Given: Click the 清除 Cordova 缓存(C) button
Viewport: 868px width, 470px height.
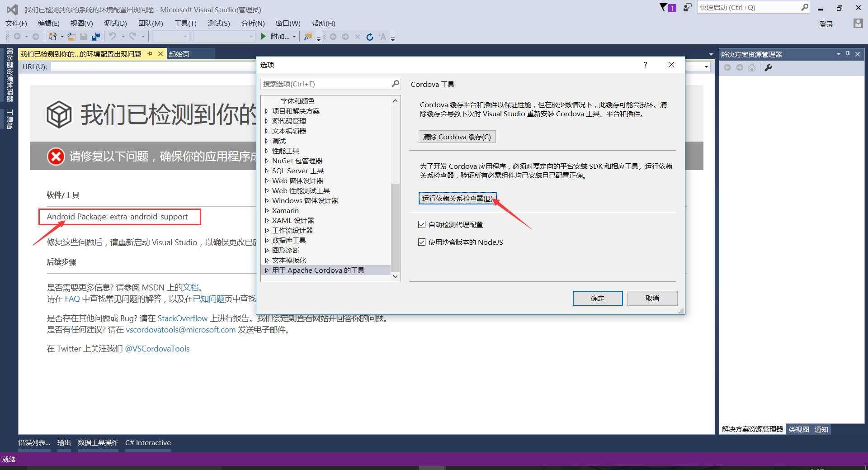Looking at the screenshot, I should point(457,137).
